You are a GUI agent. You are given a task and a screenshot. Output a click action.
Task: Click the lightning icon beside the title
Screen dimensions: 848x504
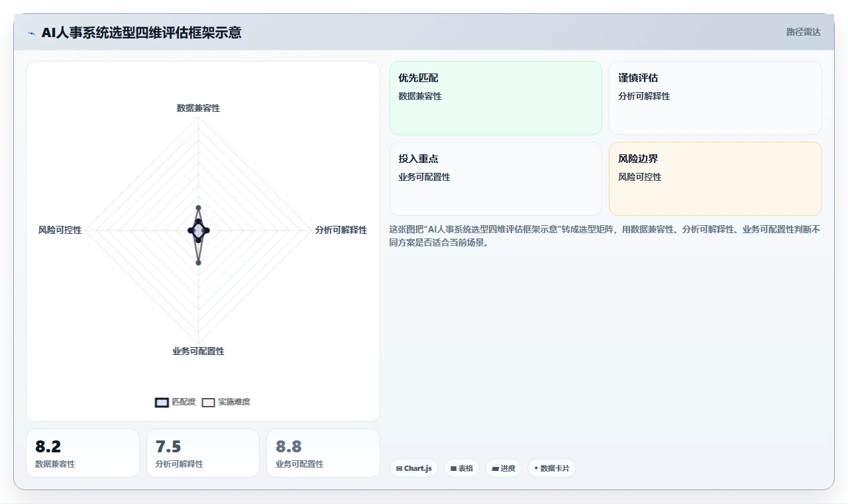coord(32,33)
